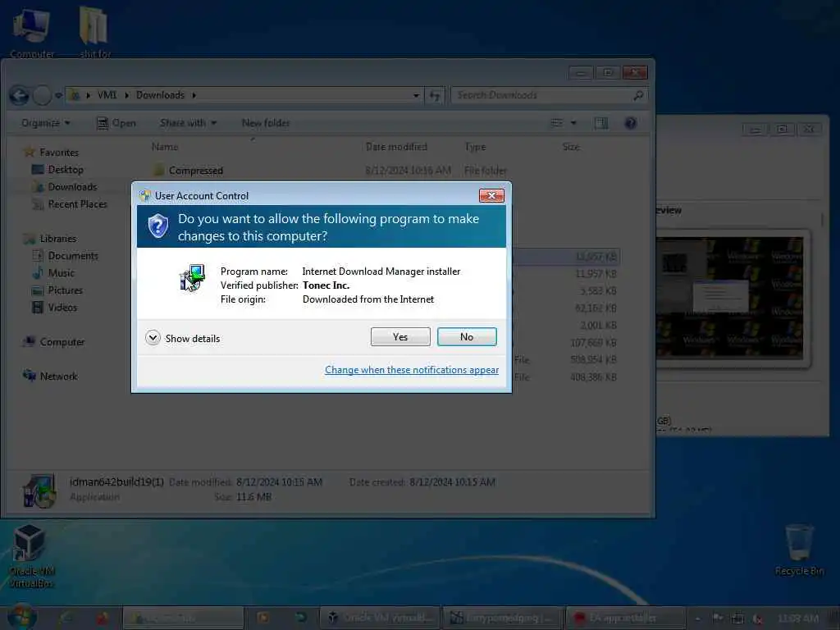The height and width of the screenshot is (630, 840).
Task: Click the Downloads breadcrumb in address bar
Action: pos(160,95)
